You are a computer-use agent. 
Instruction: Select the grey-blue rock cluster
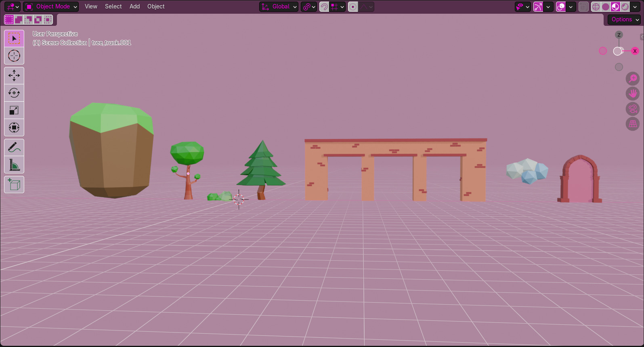click(x=527, y=171)
